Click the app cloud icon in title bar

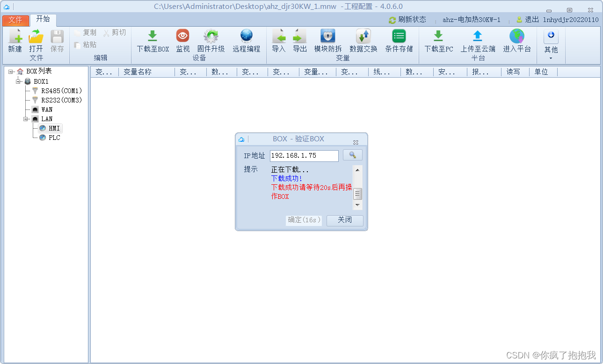pos(6,7)
